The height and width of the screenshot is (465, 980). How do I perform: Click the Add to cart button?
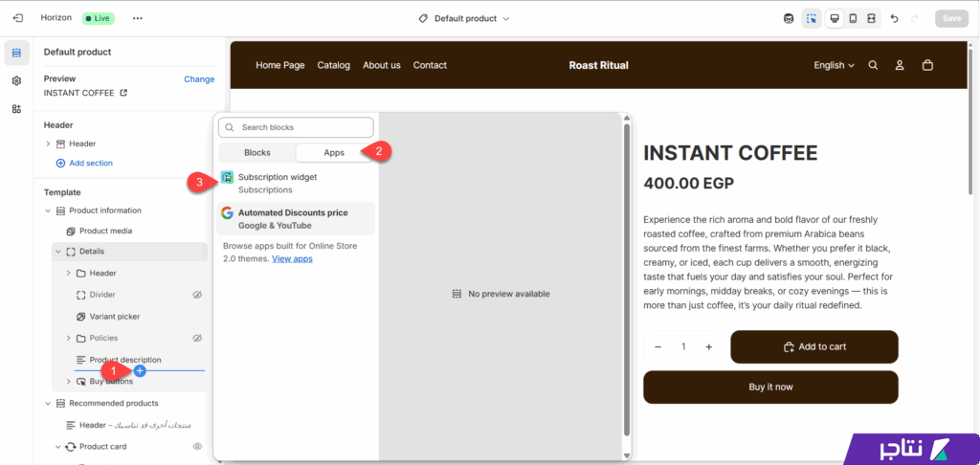click(x=814, y=347)
